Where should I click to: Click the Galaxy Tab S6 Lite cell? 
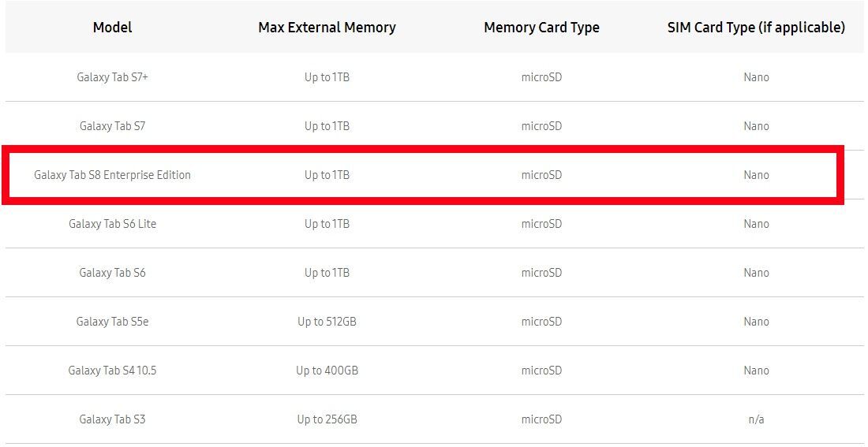pyautogui.click(x=112, y=224)
